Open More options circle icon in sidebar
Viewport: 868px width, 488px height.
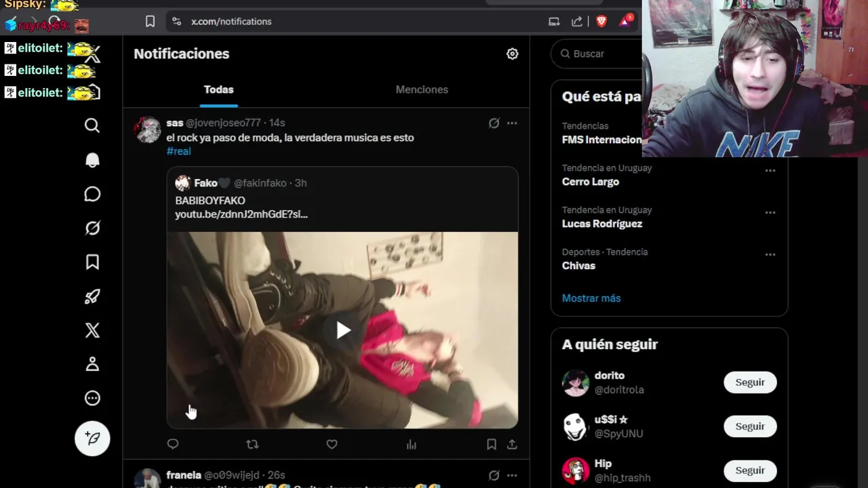pos(92,399)
